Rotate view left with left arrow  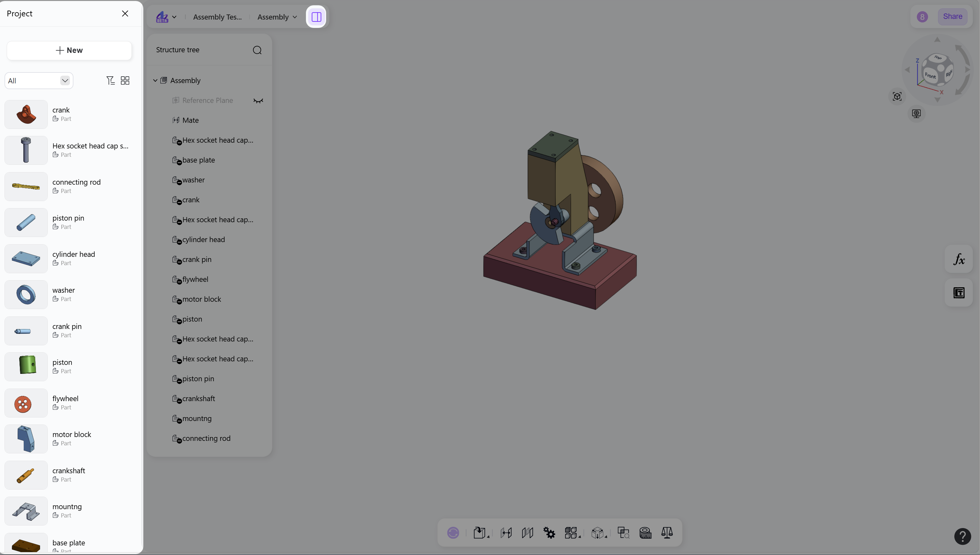tap(907, 69)
